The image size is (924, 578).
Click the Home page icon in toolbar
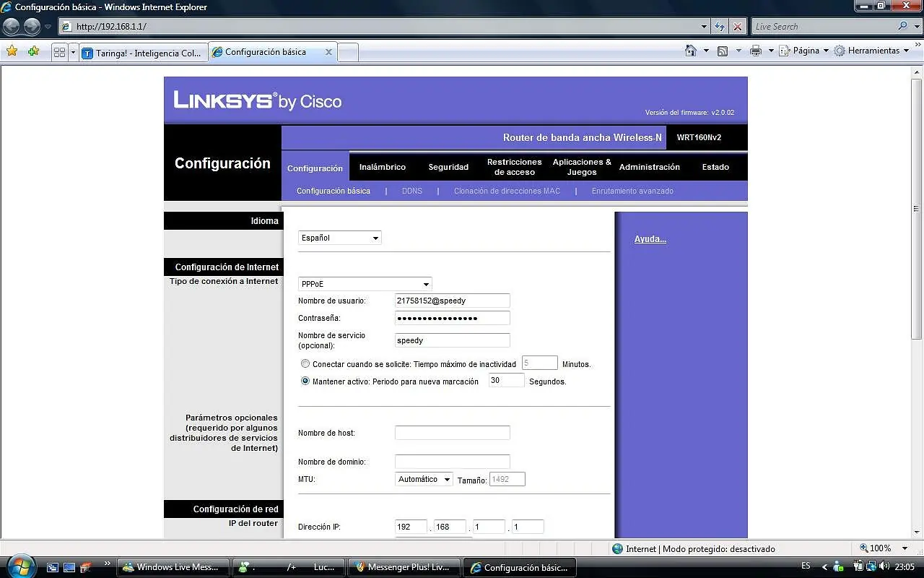click(x=691, y=51)
